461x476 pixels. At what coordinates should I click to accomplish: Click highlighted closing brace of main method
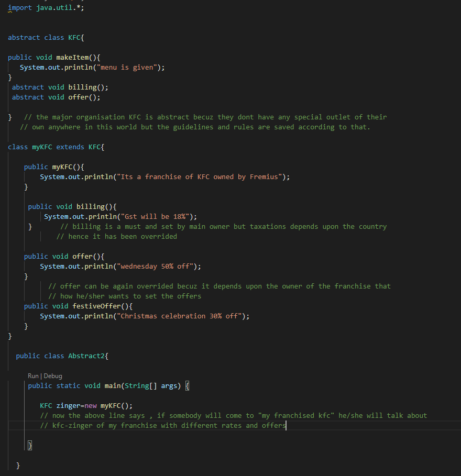pos(30,445)
